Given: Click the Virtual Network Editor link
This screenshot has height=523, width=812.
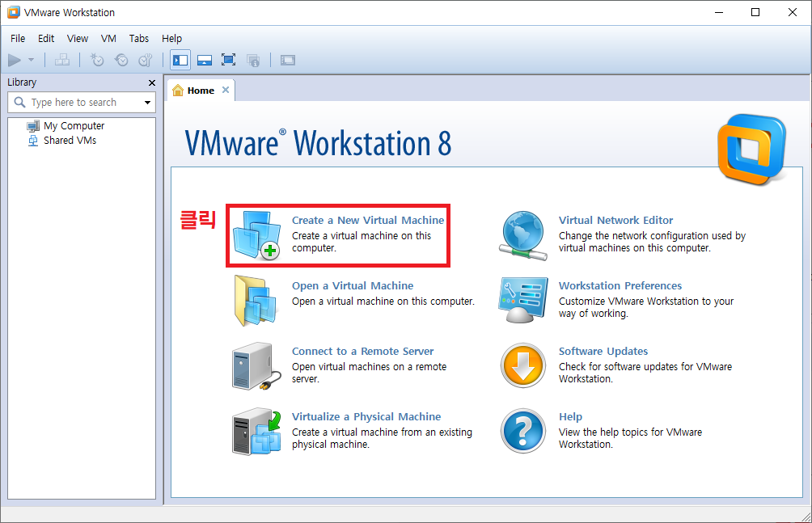Looking at the screenshot, I should (x=615, y=220).
